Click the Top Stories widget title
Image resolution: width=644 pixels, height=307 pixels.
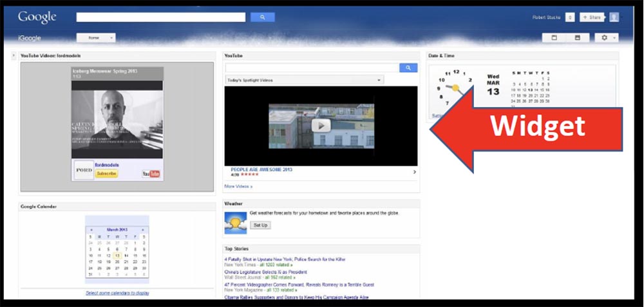(236, 248)
